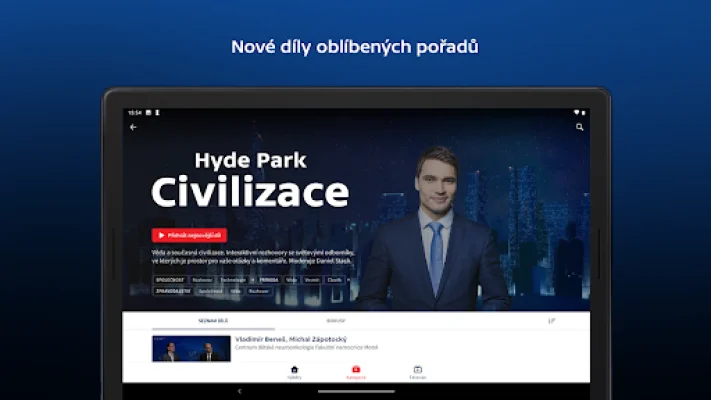Open the red Kategorie icon in bottom bar
This screenshot has width=711, height=400.
click(356, 371)
